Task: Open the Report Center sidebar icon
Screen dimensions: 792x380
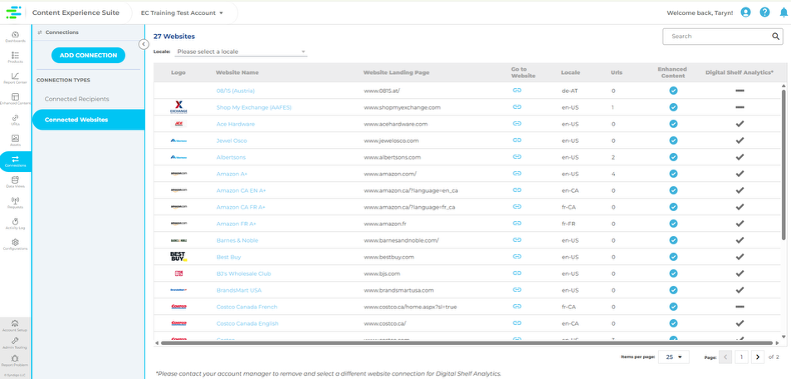Action: [15, 78]
